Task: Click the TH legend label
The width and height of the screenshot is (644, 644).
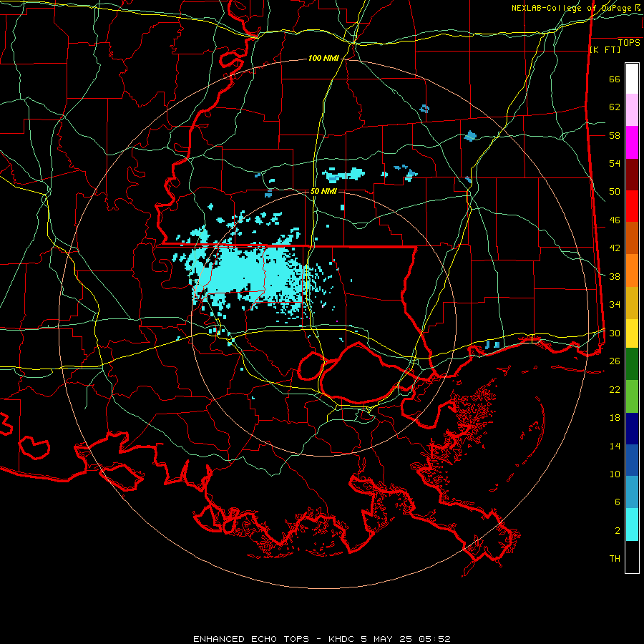Action: 615,559
